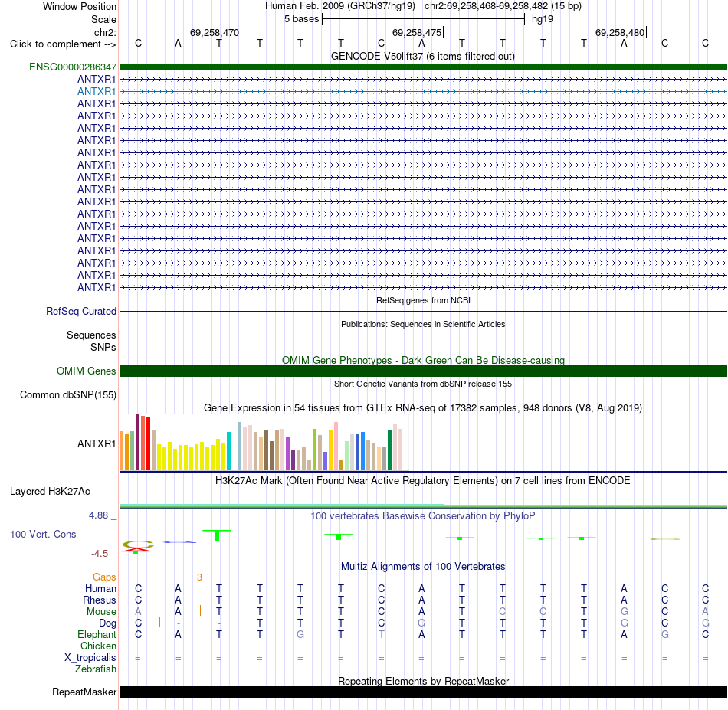This screenshot has width=728, height=710.
Task: Click the bright pink bar in GTEx chart
Action: (x=336, y=447)
